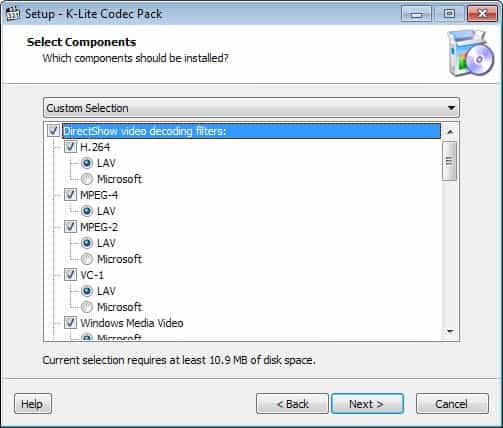This screenshot has height=428, width=503.
Task: Click the K-Lite setup title bar icon
Action: pyautogui.click(x=13, y=14)
